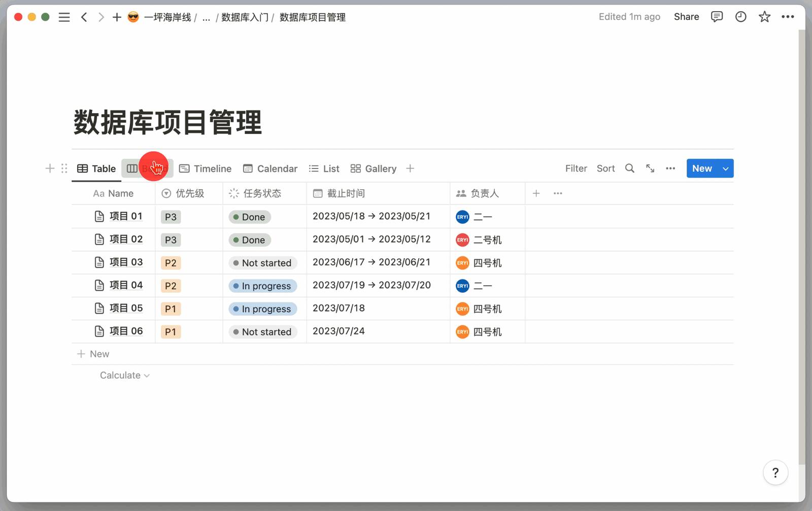Go forward with the right arrow
The image size is (812, 511).
pos(101,17)
